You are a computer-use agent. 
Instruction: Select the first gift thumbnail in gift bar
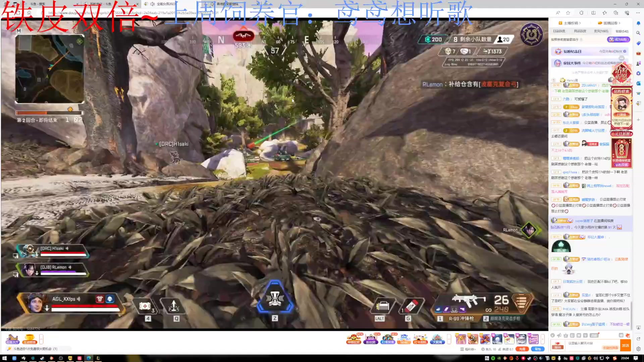[461, 339]
